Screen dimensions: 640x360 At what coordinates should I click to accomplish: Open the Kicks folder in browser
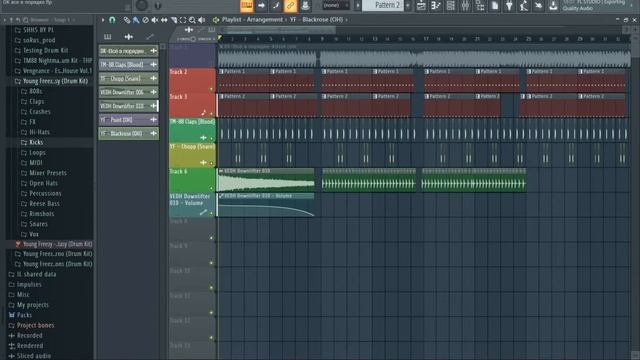pos(36,142)
